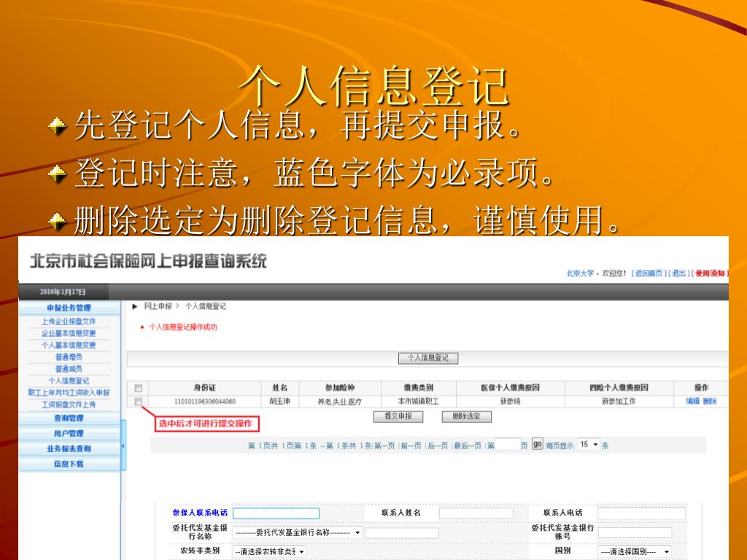Image resolution: width=747 pixels, height=560 pixels.
Task: Tick the header select-all checkbox
Action: pyautogui.click(x=138, y=388)
